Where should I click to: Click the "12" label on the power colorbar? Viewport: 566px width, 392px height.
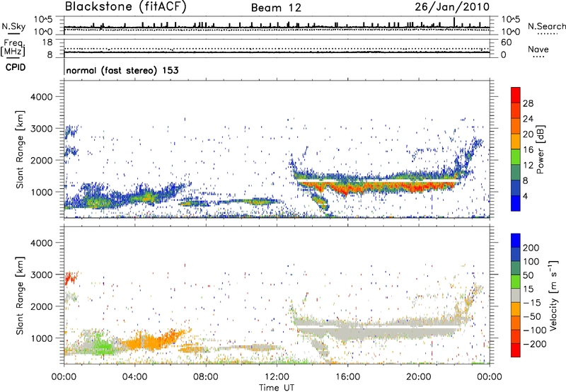click(x=528, y=166)
